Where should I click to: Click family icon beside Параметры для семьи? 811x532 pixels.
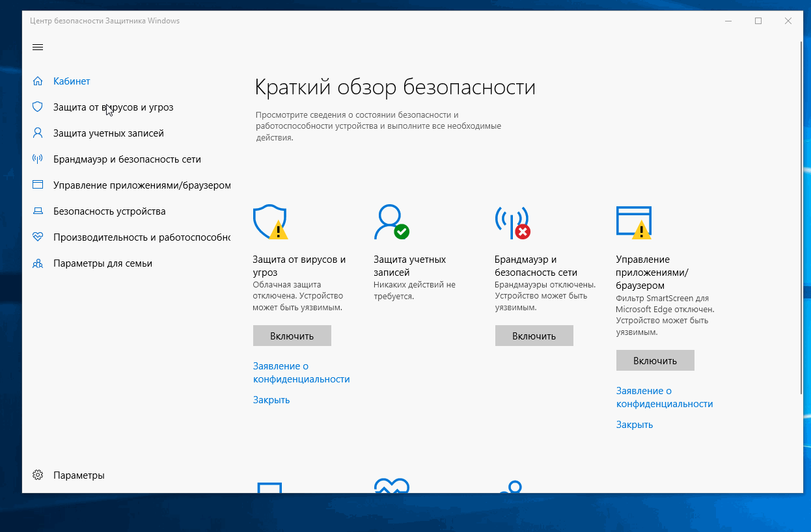click(x=38, y=263)
